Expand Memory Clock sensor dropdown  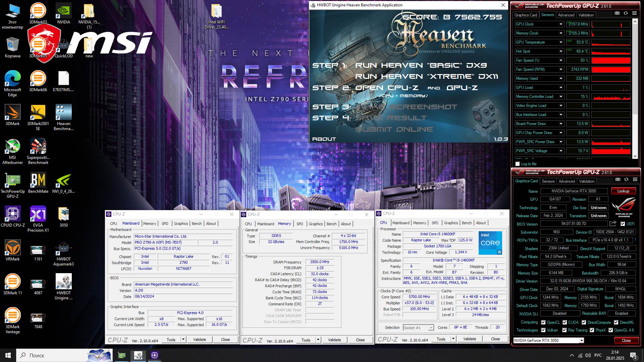click(x=561, y=33)
